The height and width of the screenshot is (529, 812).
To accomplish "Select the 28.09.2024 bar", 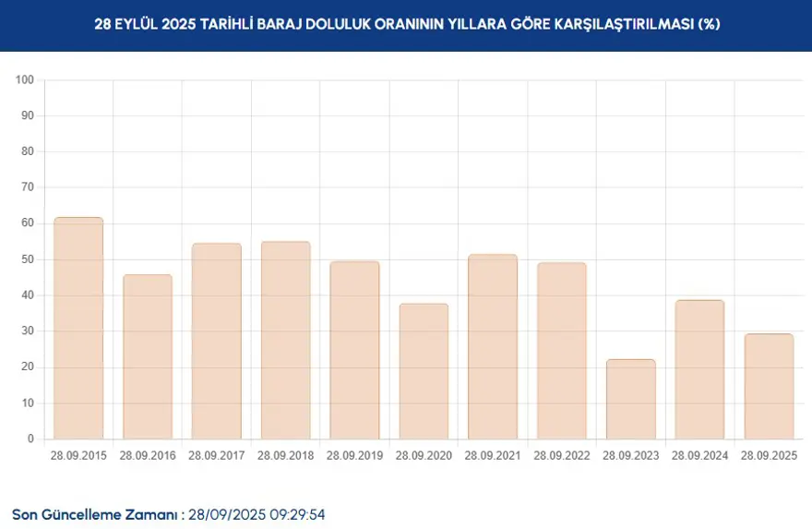I will pos(699,369).
